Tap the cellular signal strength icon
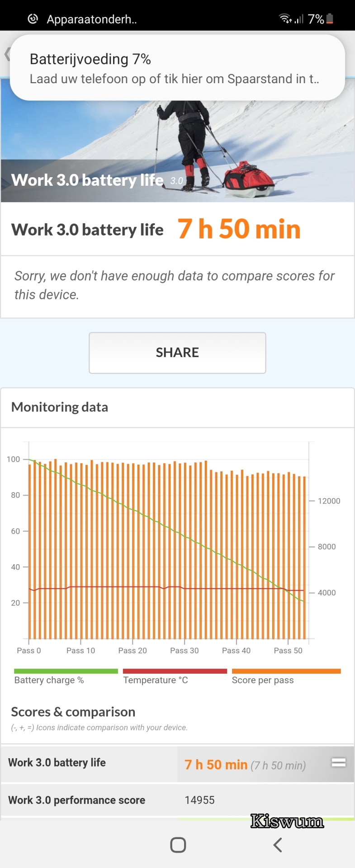Viewport: 355px width, 868px height. click(299, 19)
